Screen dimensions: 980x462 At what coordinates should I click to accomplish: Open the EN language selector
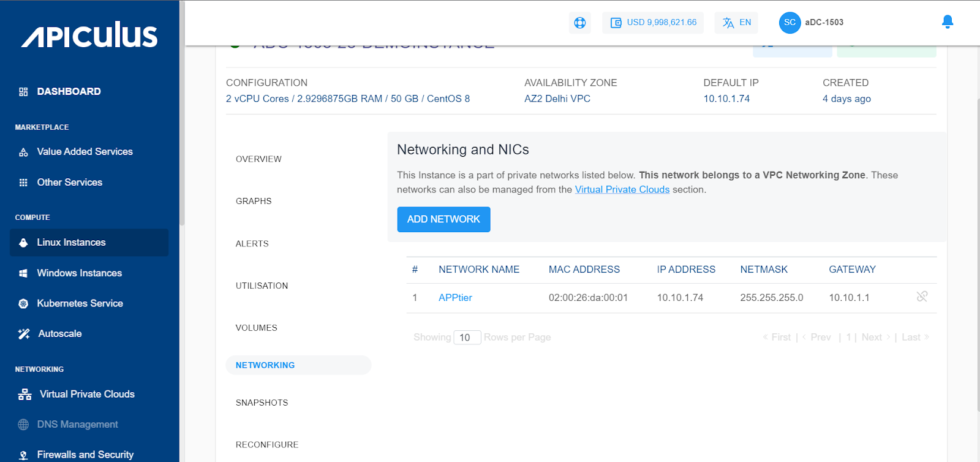tap(736, 23)
